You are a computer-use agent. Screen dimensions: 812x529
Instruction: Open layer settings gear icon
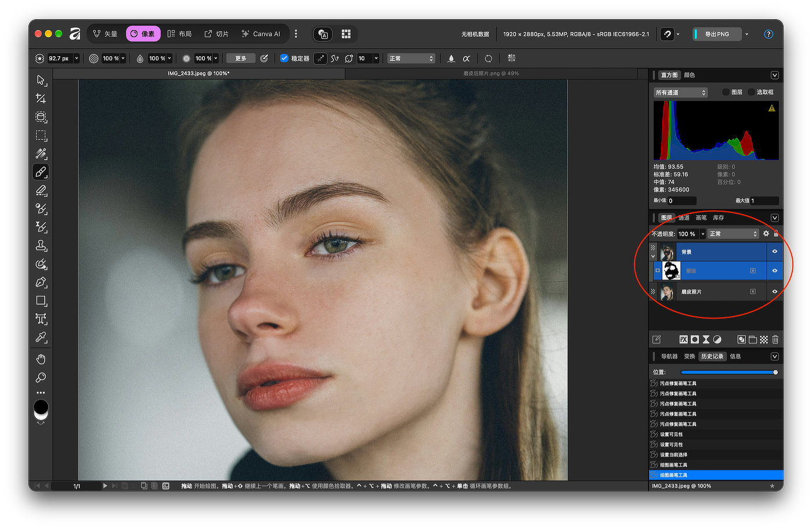(766, 234)
